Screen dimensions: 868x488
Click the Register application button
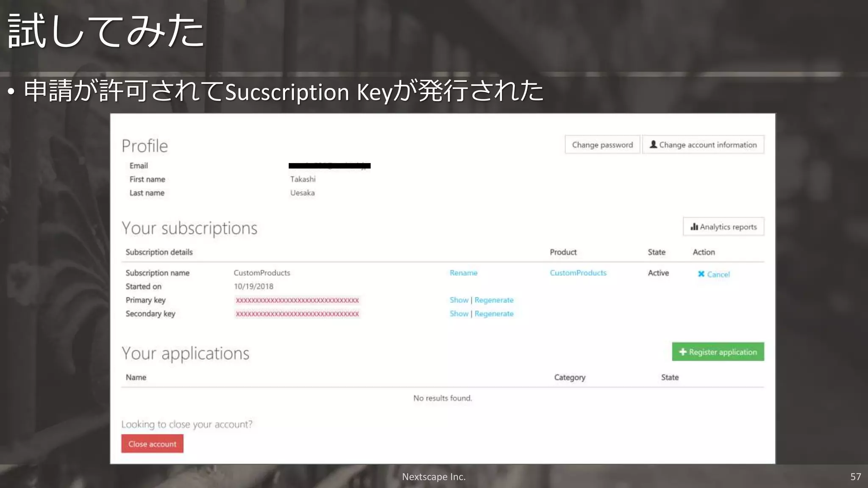click(x=718, y=352)
